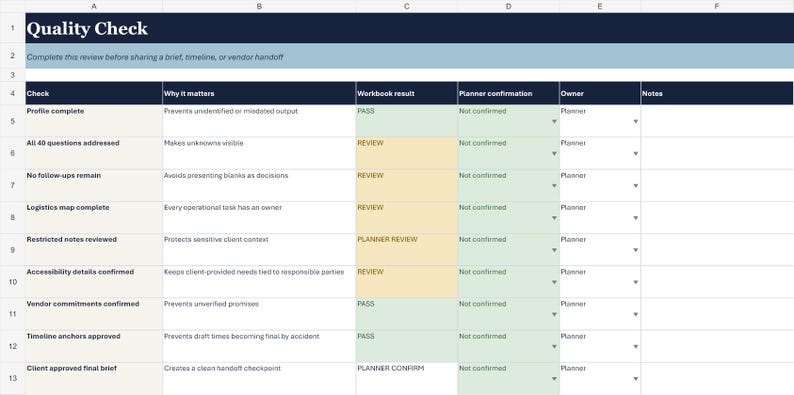
Task: Open Owner dropdown arrow in Restricted notes reviewed row
Action: click(636, 250)
